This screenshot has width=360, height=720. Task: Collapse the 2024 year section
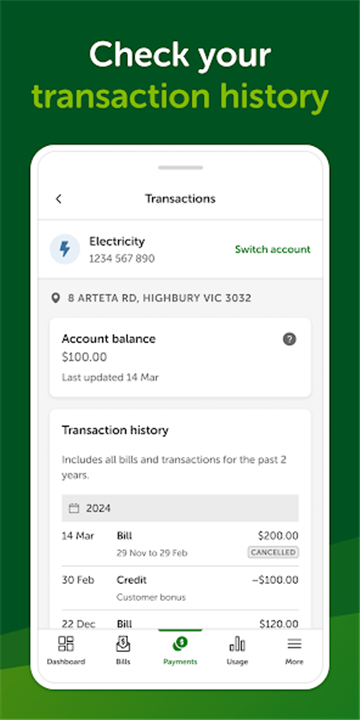coord(180,508)
